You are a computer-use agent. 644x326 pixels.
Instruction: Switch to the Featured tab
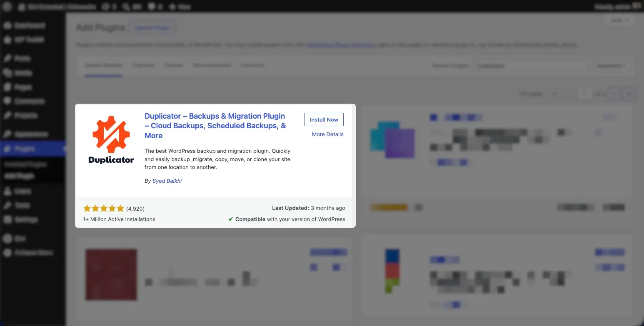tap(143, 65)
